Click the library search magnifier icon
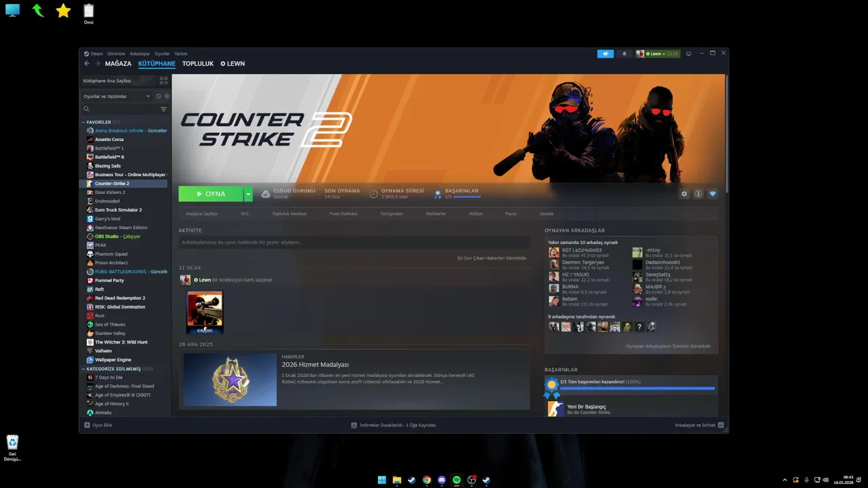This screenshot has width=868, height=488. [86, 109]
